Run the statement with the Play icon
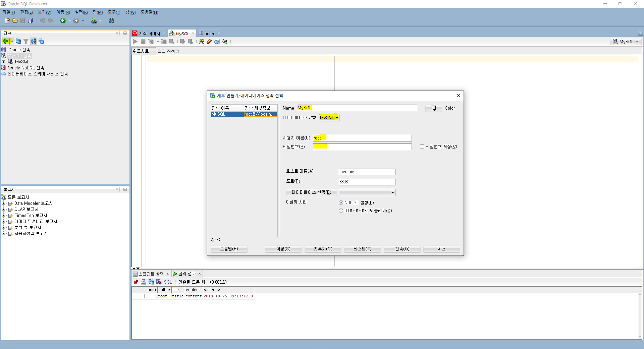The height and width of the screenshot is (349, 644). (x=135, y=42)
